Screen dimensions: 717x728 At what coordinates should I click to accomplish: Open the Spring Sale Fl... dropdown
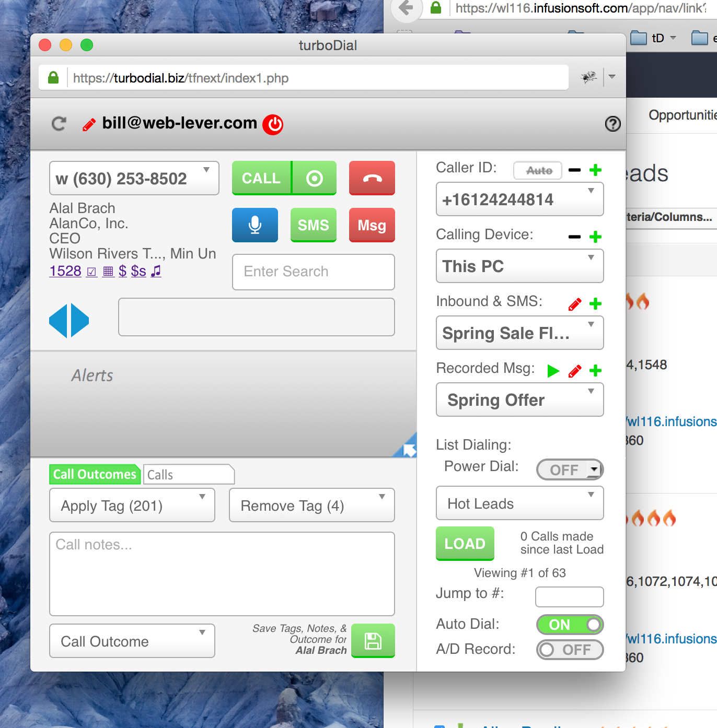point(520,333)
